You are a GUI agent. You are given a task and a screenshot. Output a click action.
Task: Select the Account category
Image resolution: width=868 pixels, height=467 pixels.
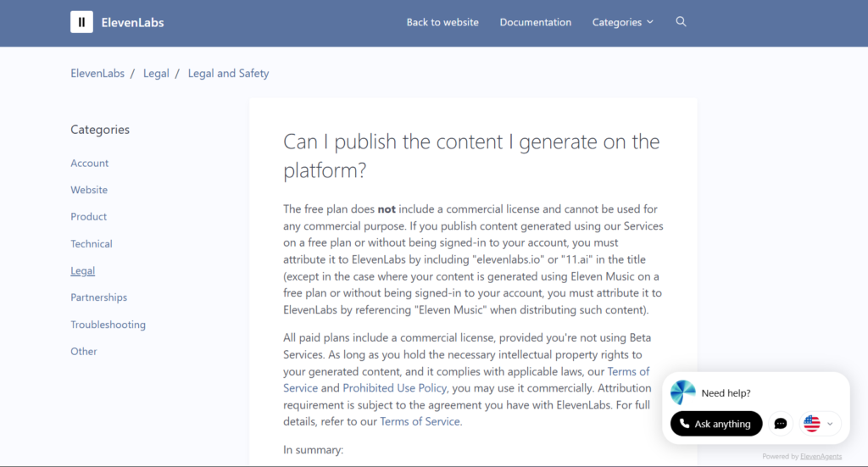click(89, 164)
